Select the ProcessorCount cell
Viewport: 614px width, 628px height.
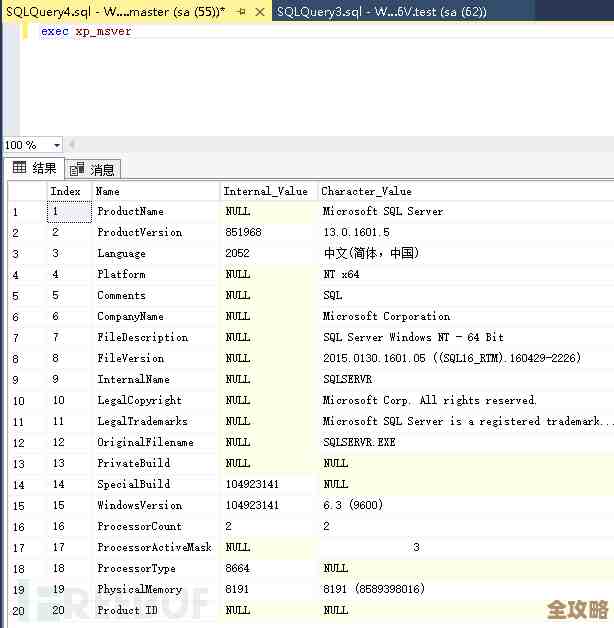(x=156, y=526)
